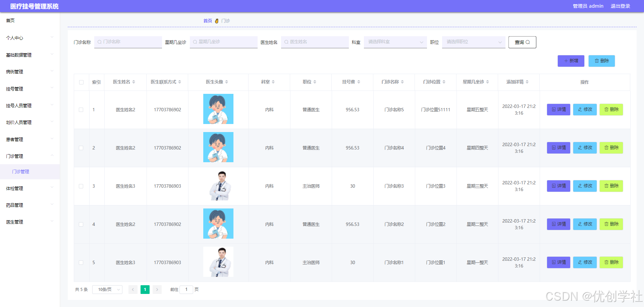The height and width of the screenshot is (307, 644).
Task: Sort table by 星期几坐诊 column
Action: click(x=487, y=82)
